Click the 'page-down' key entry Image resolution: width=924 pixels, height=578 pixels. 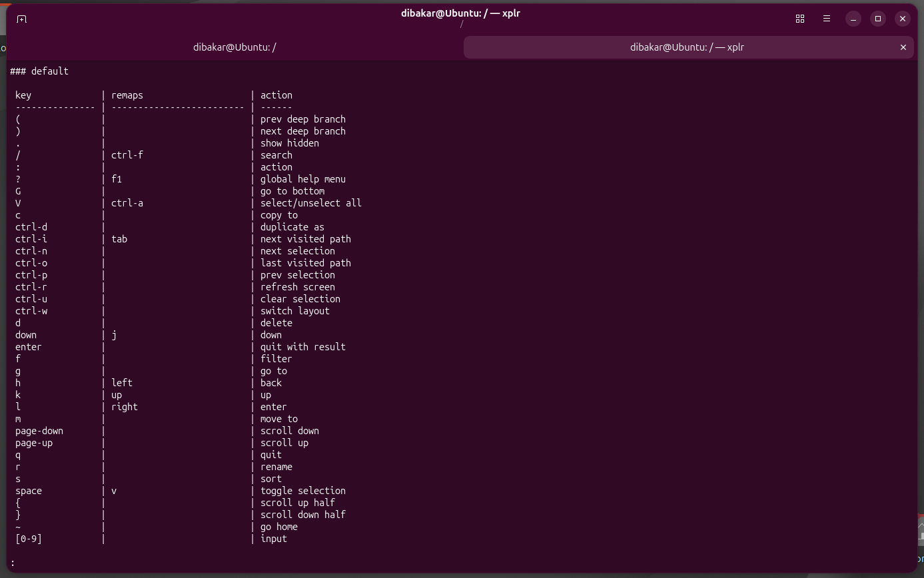click(x=39, y=431)
